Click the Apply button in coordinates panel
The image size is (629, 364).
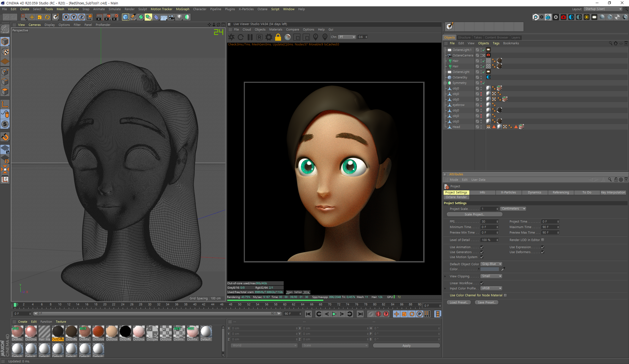pyautogui.click(x=406, y=346)
